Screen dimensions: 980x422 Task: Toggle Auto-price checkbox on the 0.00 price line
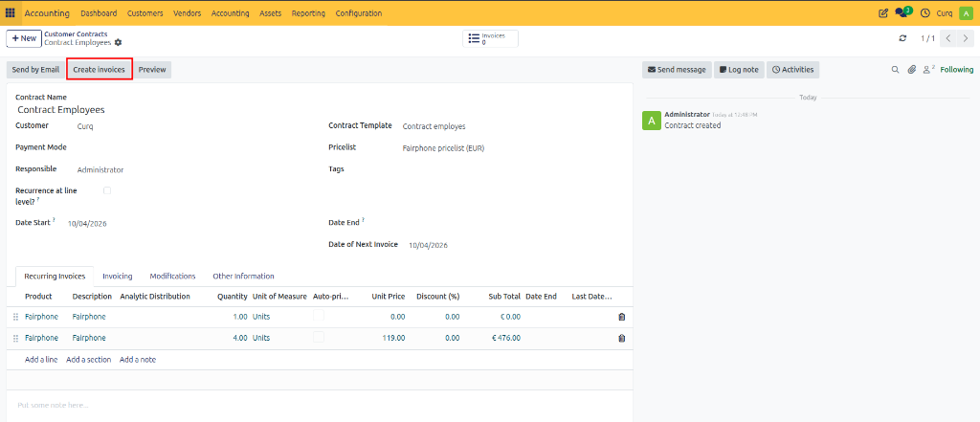(x=319, y=317)
